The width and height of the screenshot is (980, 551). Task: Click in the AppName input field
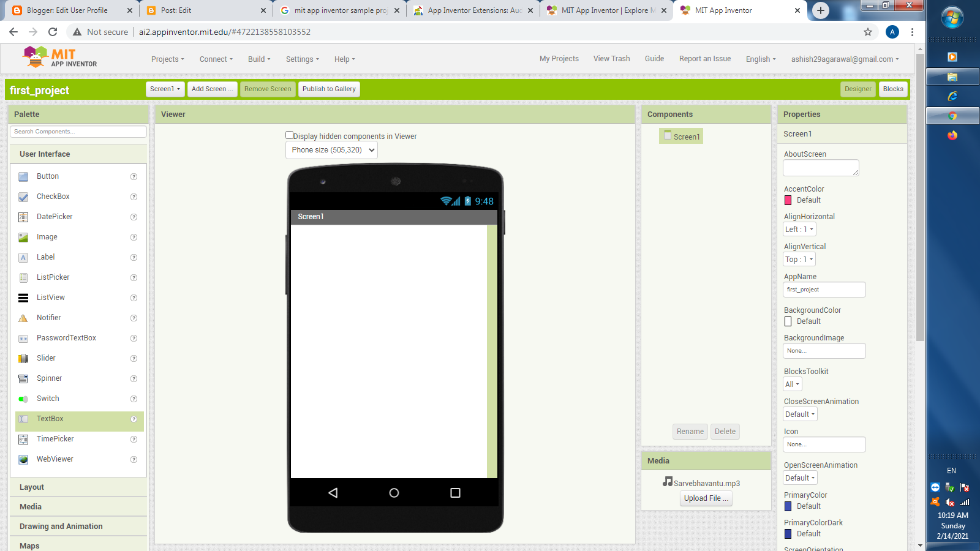824,289
